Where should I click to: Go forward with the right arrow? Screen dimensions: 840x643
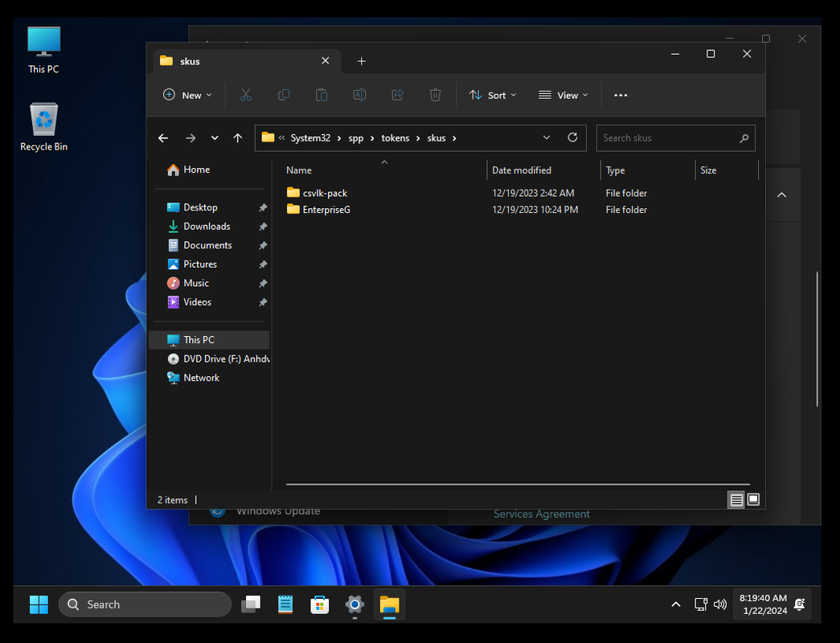click(x=191, y=138)
